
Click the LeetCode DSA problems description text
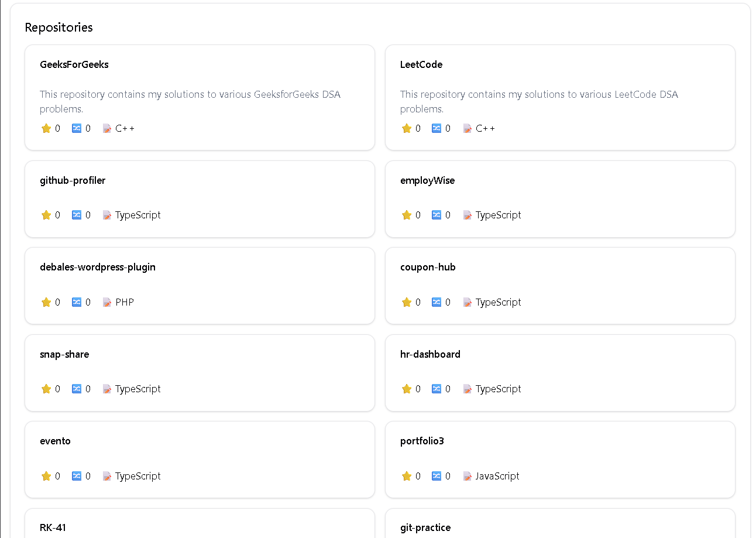coord(539,101)
